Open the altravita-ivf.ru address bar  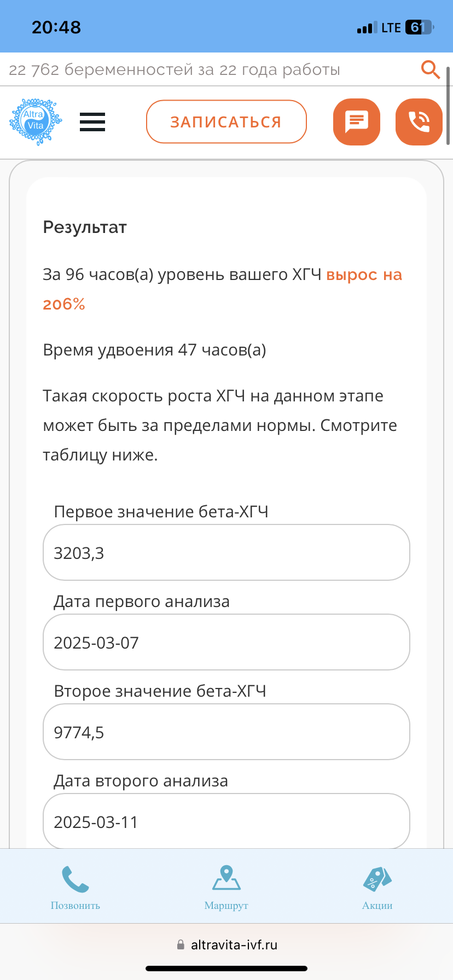pos(234,944)
